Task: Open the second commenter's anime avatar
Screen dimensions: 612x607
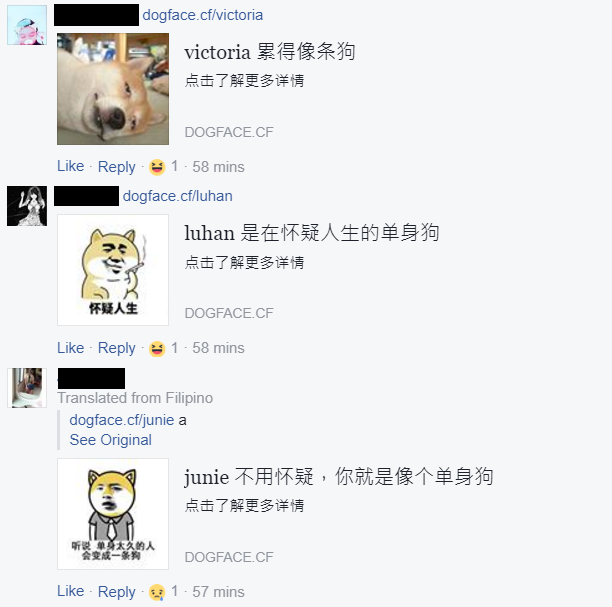Action: [27, 206]
